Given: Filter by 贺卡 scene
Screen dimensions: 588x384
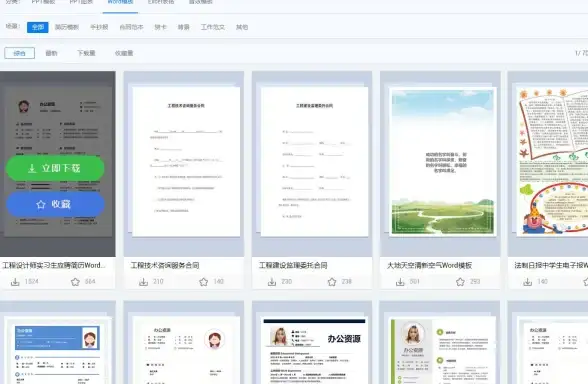Looking at the screenshot, I should tap(160, 27).
